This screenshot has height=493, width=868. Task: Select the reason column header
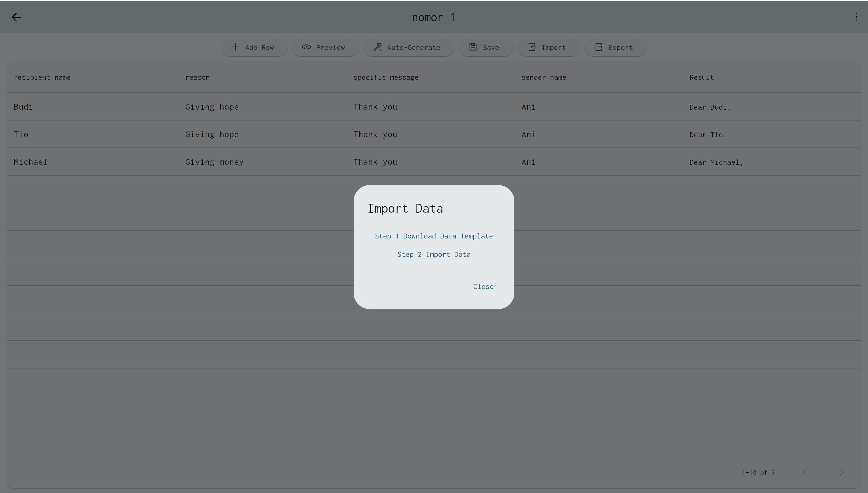click(197, 77)
